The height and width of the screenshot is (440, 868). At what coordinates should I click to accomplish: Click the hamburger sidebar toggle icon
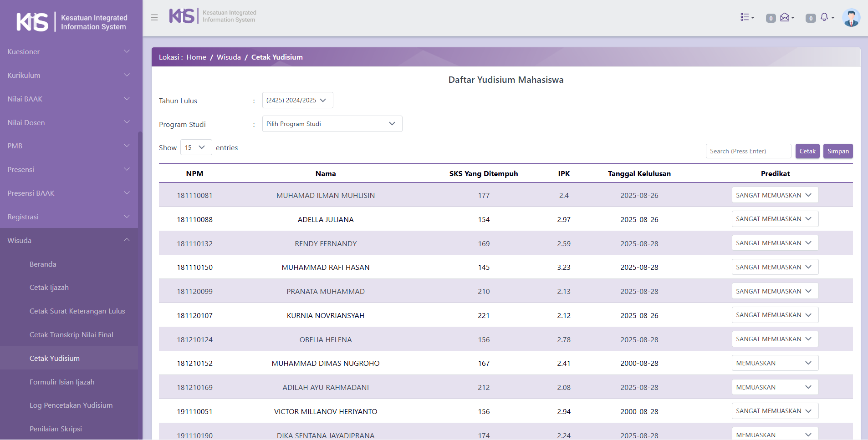[154, 17]
